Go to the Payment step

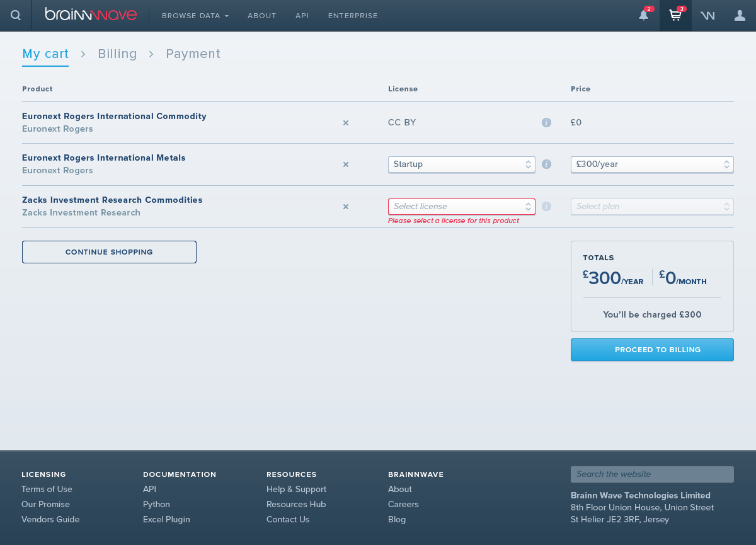tap(193, 54)
